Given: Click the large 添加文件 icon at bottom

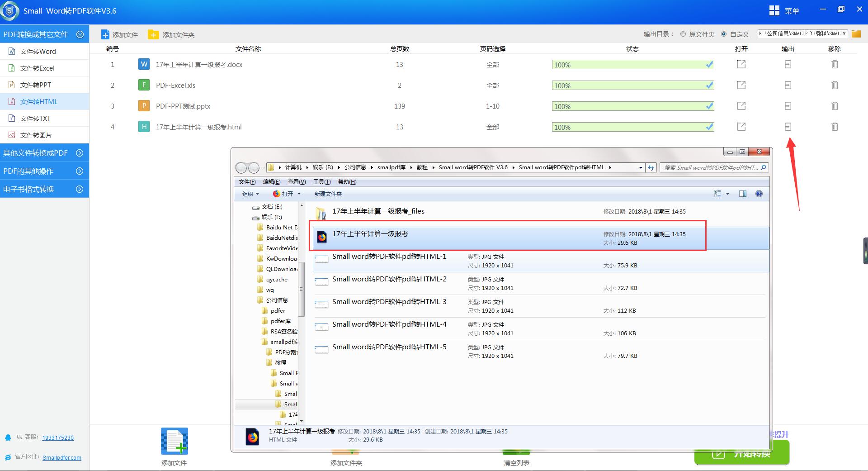Looking at the screenshot, I should [174, 441].
